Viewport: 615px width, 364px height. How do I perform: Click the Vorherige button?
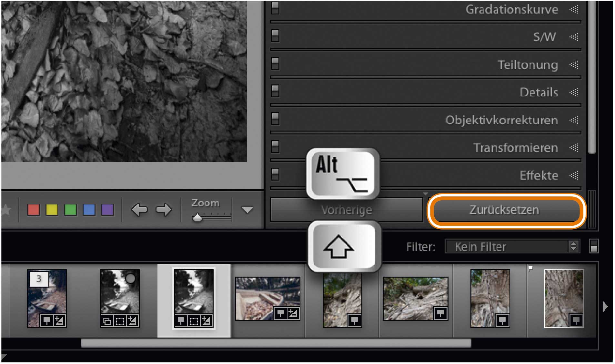pyautogui.click(x=346, y=210)
